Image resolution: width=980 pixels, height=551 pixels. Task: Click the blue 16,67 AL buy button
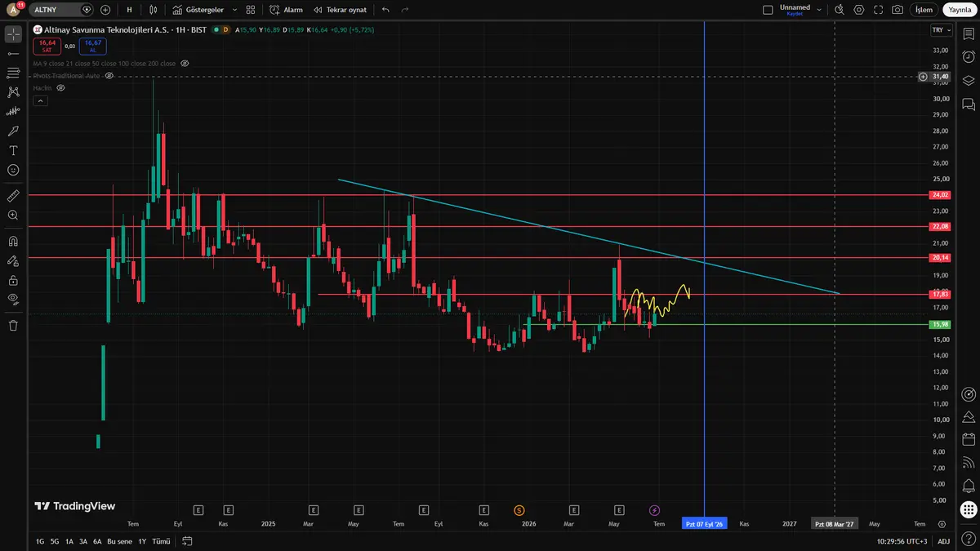pos(92,46)
